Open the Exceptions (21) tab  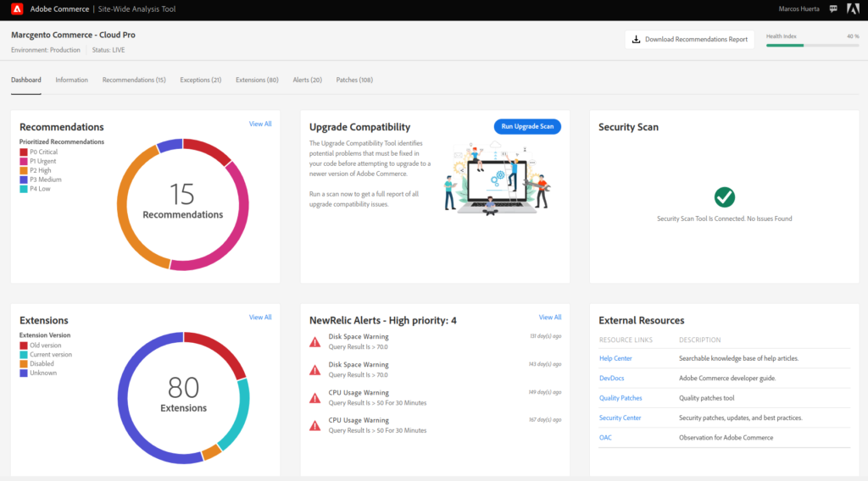coord(200,80)
